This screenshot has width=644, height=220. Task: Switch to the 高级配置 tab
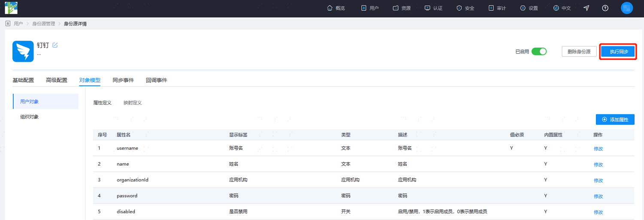(57, 80)
